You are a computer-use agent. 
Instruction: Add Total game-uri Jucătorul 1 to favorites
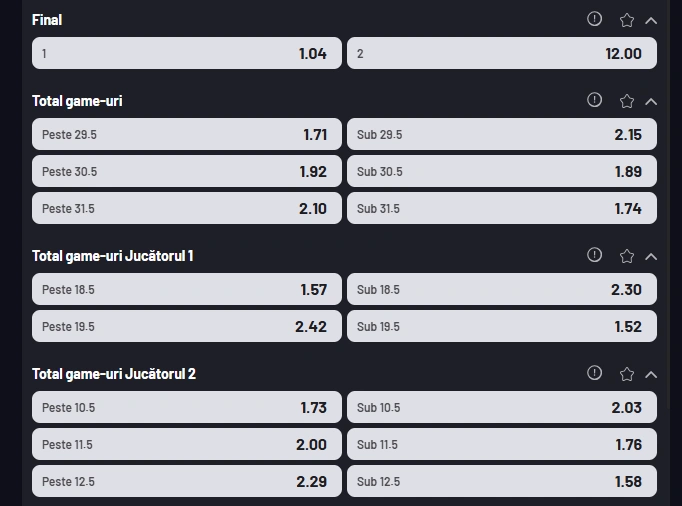point(626,256)
